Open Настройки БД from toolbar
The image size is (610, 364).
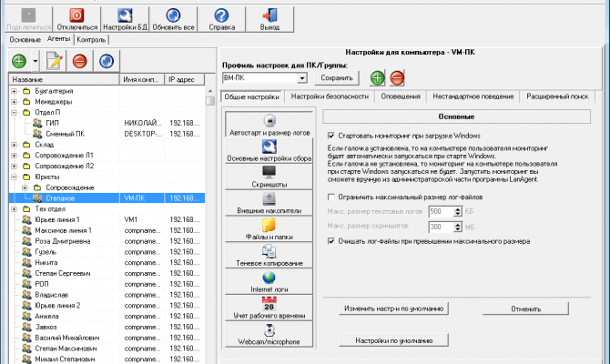(125, 19)
